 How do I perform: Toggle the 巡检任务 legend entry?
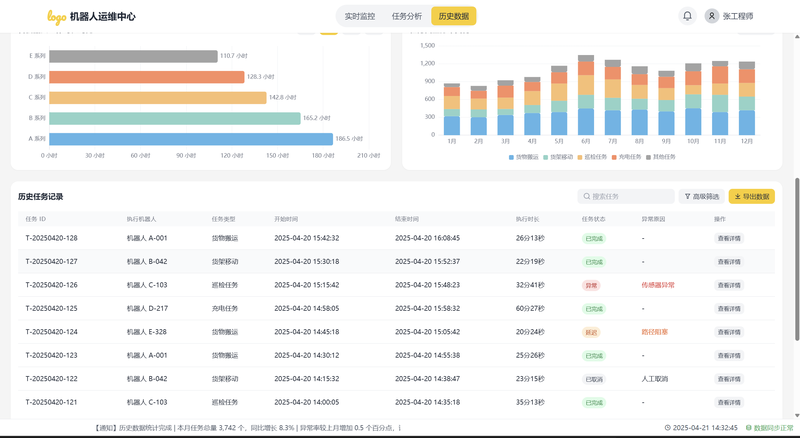[x=592, y=157]
